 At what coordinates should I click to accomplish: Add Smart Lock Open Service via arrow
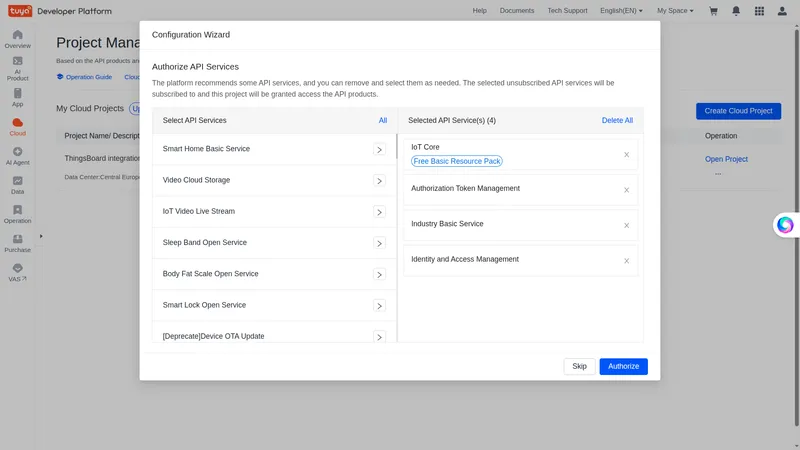[x=379, y=306]
